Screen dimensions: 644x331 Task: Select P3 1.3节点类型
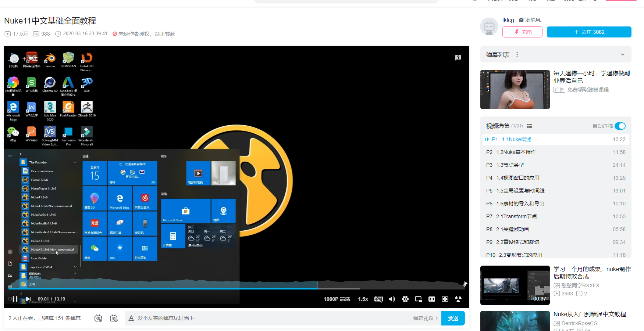coord(556,165)
